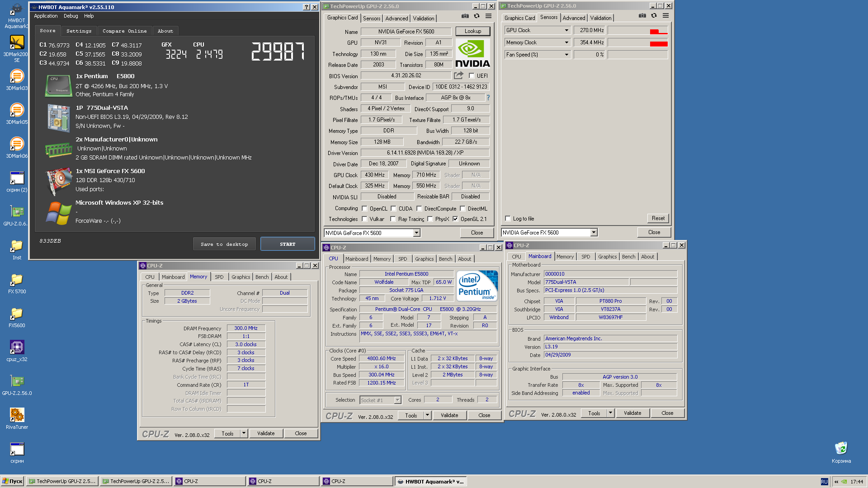868x488 pixels.
Task: Click the Fan Speed sensor graph
Action: 637,55
